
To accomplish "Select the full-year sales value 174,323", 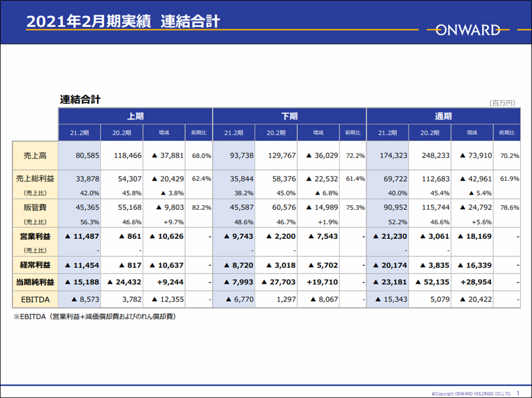I will (x=393, y=156).
